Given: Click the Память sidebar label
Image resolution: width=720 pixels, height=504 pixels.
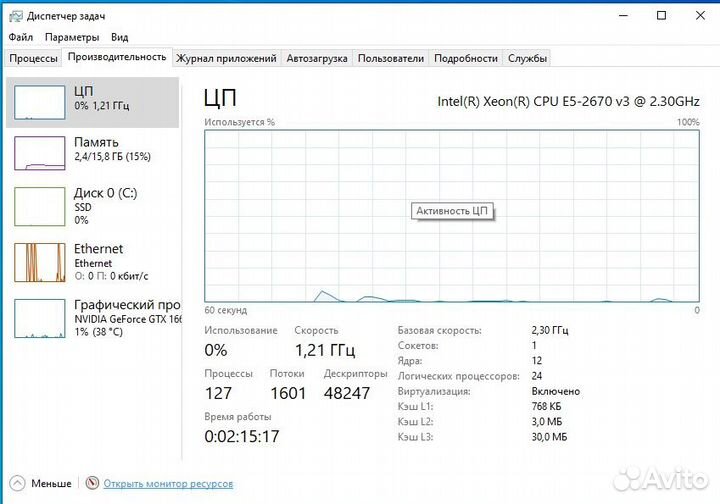Looking at the screenshot, I should coord(96,142).
